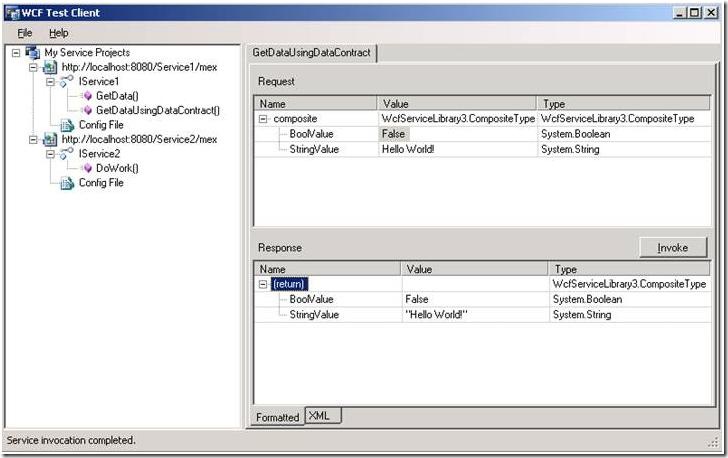
Task: Open the Help menu
Action: pos(58,33)
